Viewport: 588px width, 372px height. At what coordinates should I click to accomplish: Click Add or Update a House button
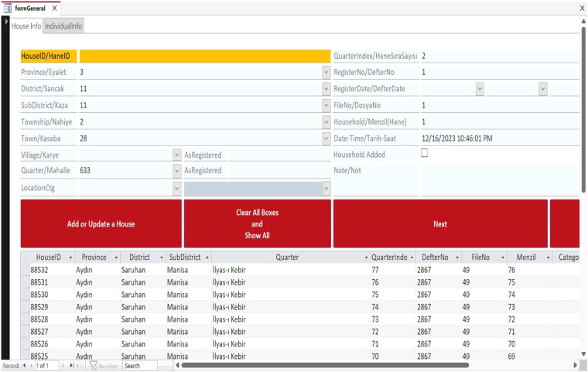101,224
